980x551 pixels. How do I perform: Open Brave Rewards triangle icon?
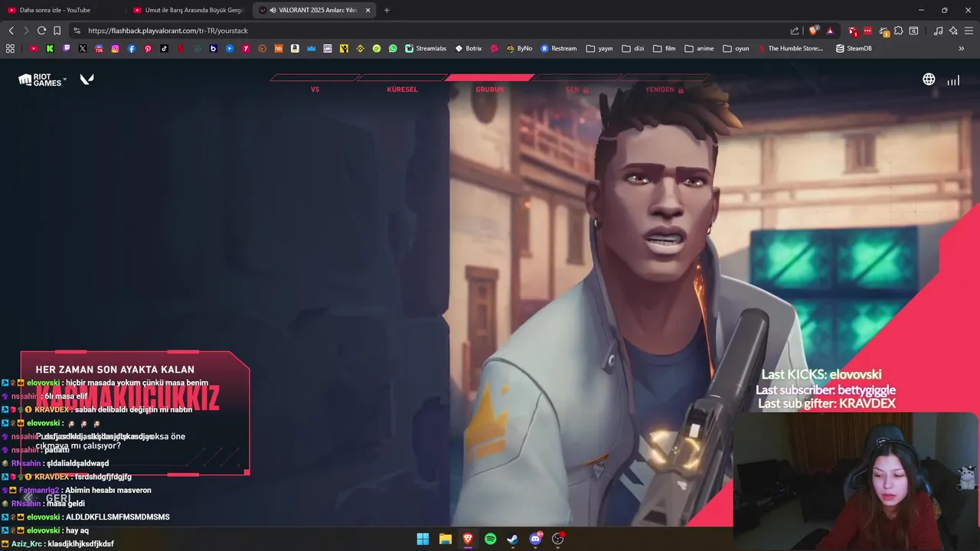pyautogui.click(x=830, y=31)
